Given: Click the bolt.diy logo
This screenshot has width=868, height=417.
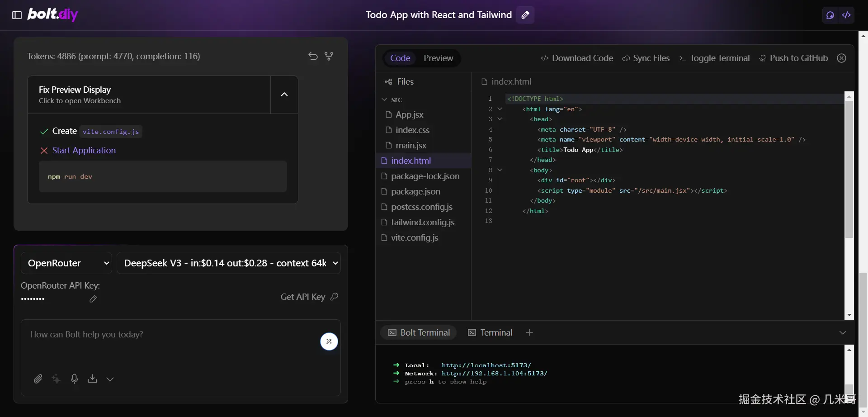Looking at the screenshot, I should point(52,14).
